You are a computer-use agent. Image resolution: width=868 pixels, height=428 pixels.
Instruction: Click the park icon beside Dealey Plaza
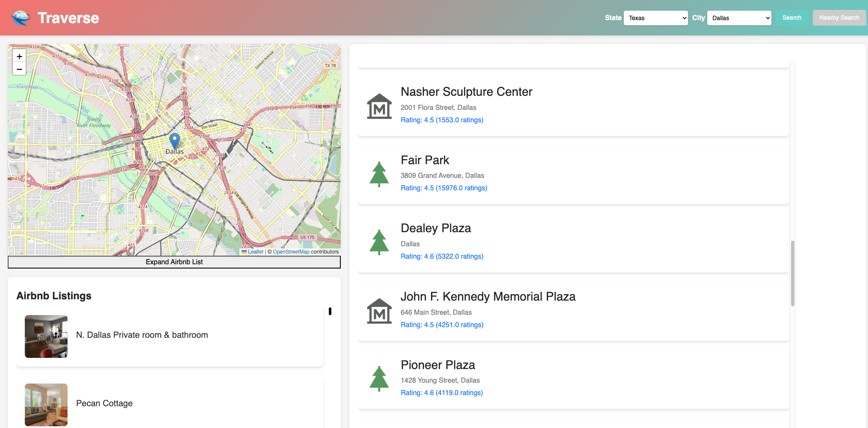click(379, 242)
